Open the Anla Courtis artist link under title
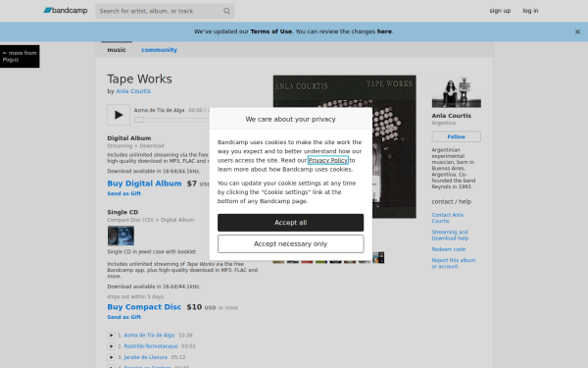The image size is (588, 368). [x=133, y=91]
